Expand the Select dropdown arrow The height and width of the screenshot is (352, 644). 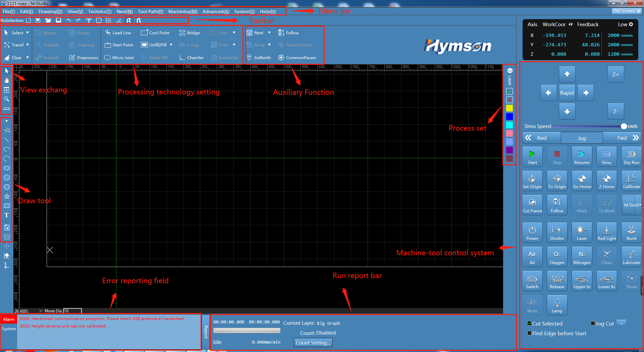(x=28, y=33)
